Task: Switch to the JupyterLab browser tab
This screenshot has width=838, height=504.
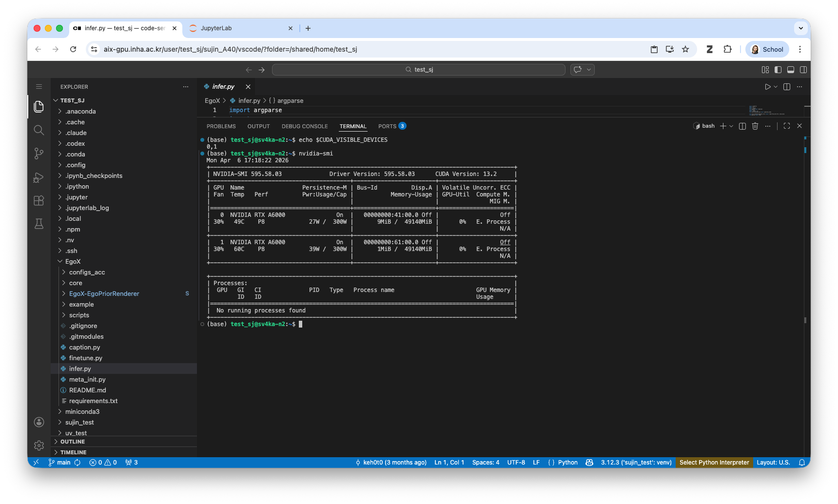Action: pyautogui.click(x=241, y=28)
